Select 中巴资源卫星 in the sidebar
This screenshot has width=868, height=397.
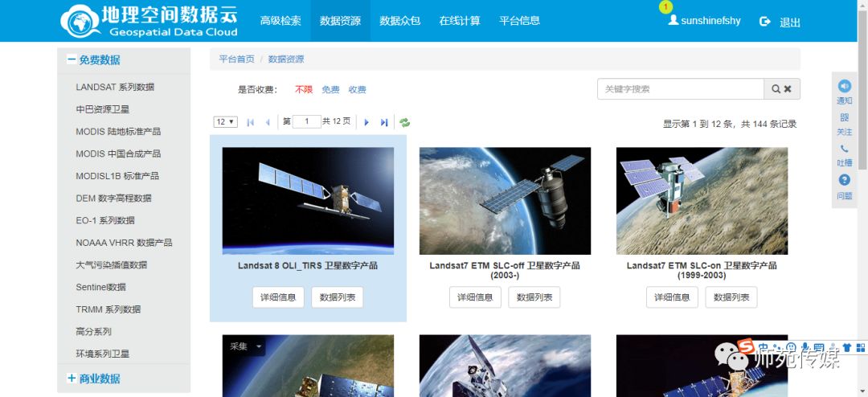click(x=102, y=109)
